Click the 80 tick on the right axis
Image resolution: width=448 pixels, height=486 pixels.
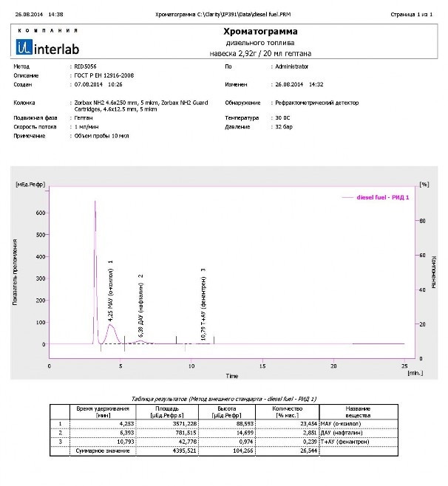[422, 221]
